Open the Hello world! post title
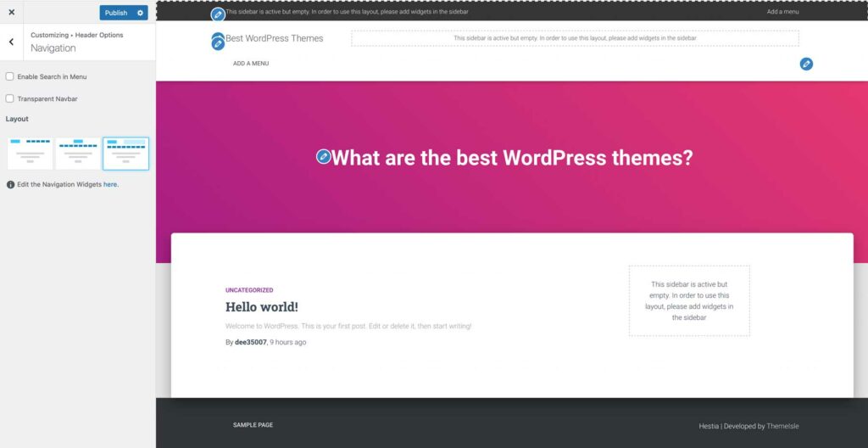The image size is (868, 448). 261,307
